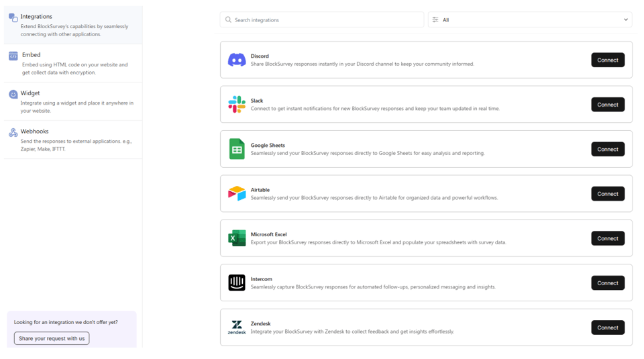The image size is (644, 359).
Task: Connect the Google Sheets integration
Action: [x=608, y=149]
